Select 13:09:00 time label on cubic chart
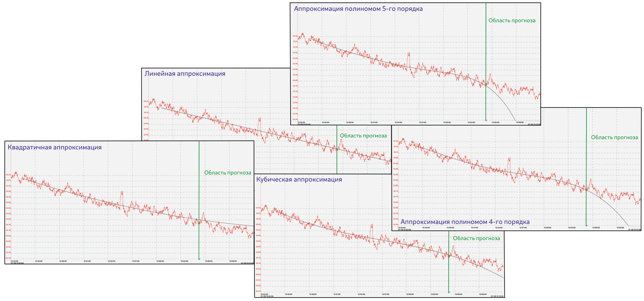This screenshot has height=301, width=644. [482, 294]
